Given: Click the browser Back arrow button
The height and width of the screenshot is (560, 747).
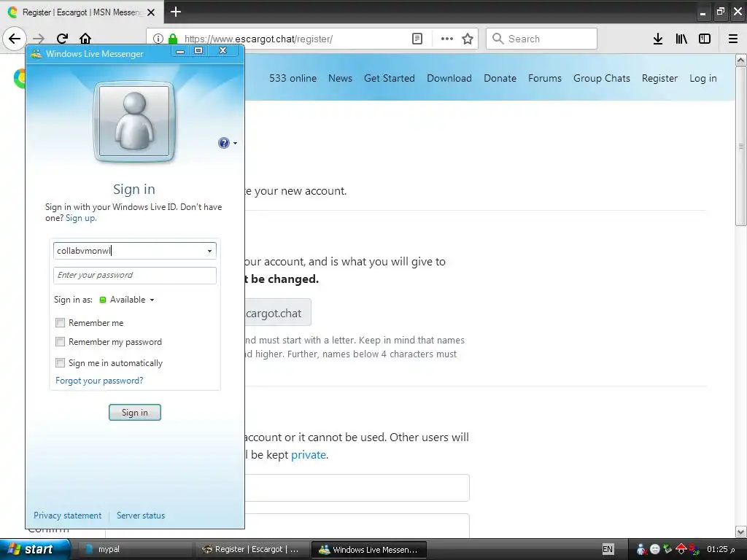Looking at the screenshot, I should [15, 39].
